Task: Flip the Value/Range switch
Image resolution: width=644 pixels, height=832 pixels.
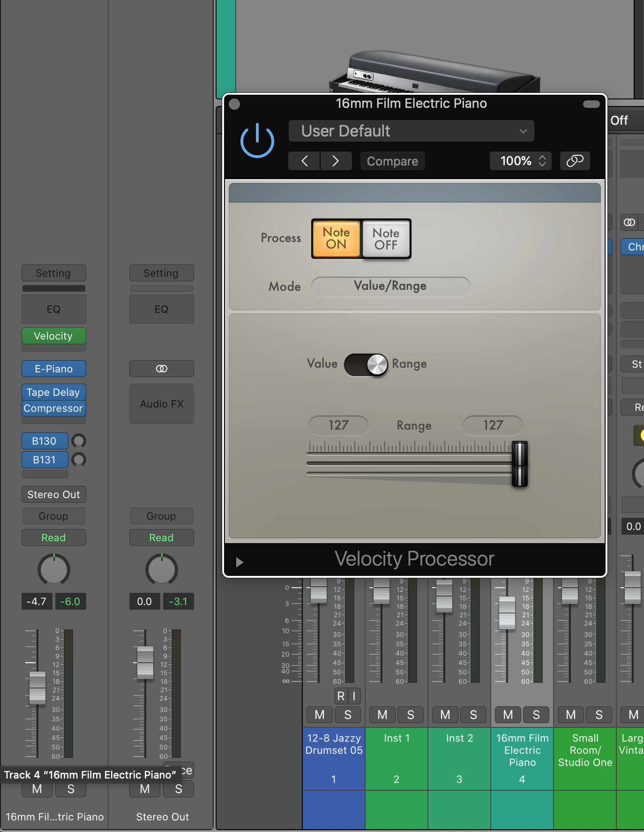Action: point(366,364)
